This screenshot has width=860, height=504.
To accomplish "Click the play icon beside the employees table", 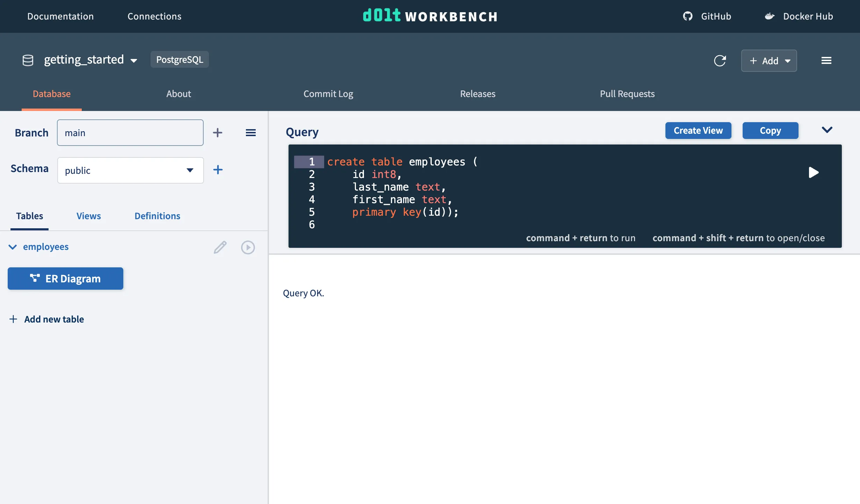I will [x=248, y=247].
